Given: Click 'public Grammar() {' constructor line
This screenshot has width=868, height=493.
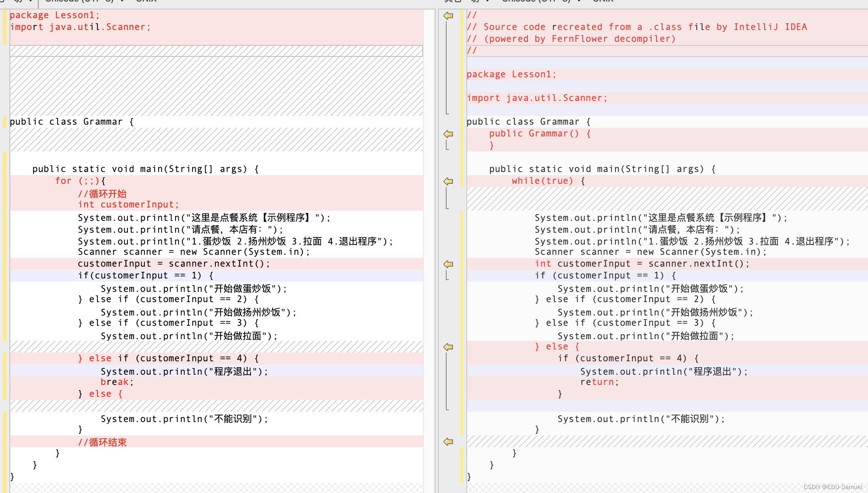Looking at the screenshot, I should 540,134.
